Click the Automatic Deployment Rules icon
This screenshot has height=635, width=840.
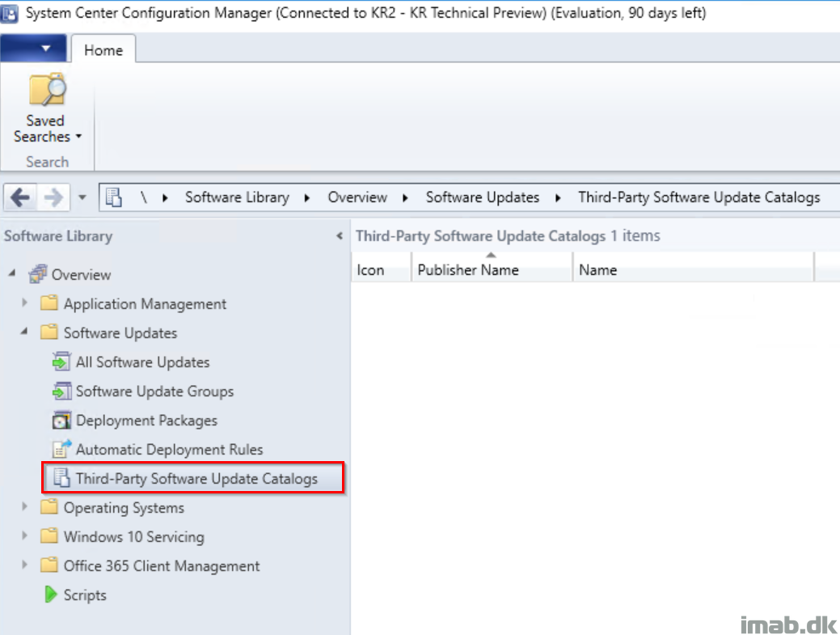coord(61,449)
